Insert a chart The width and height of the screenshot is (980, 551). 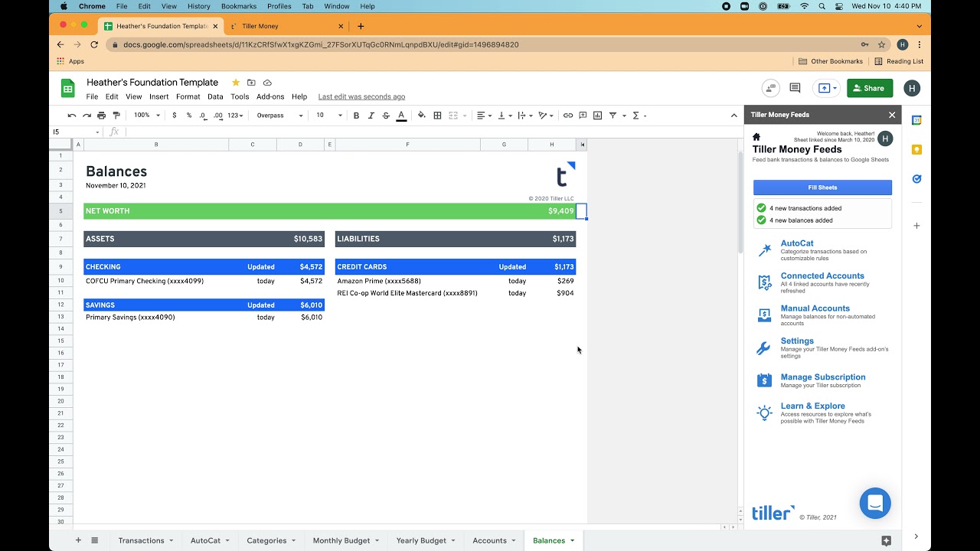tap(598, 116)
